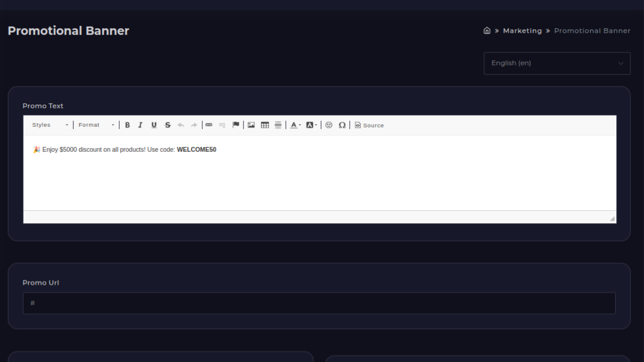Open the text color picker
Viewport: 644px width, 362px height.
(294, 125)
